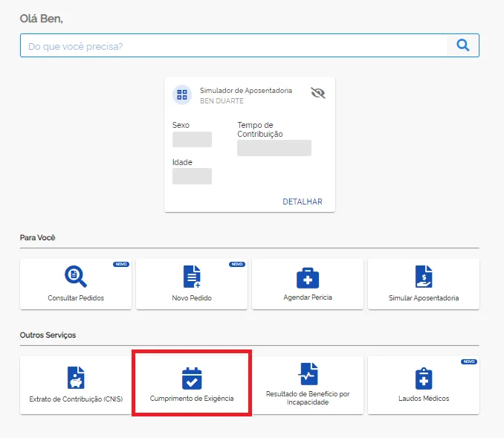The height and width of the screenshot is (438, 504).
Task: Click the 'Cumprimento de Exigência' label
Action: click(x=192, y=399)
